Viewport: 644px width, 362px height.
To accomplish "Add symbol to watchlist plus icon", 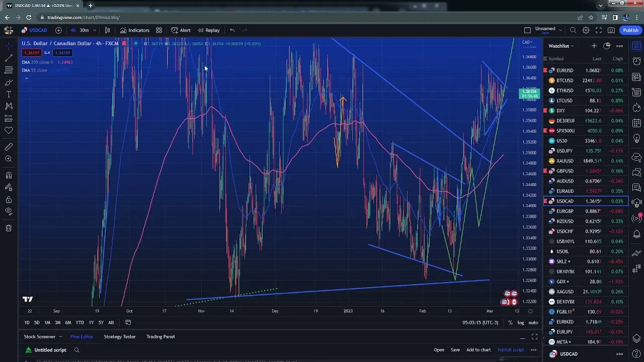I will [x=594, y=46].
